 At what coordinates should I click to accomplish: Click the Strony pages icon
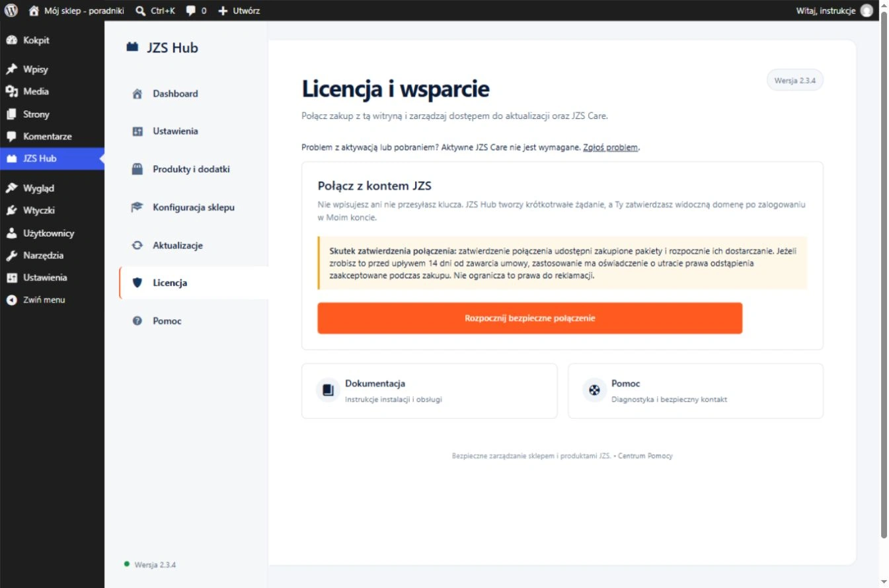coord(11,114)
